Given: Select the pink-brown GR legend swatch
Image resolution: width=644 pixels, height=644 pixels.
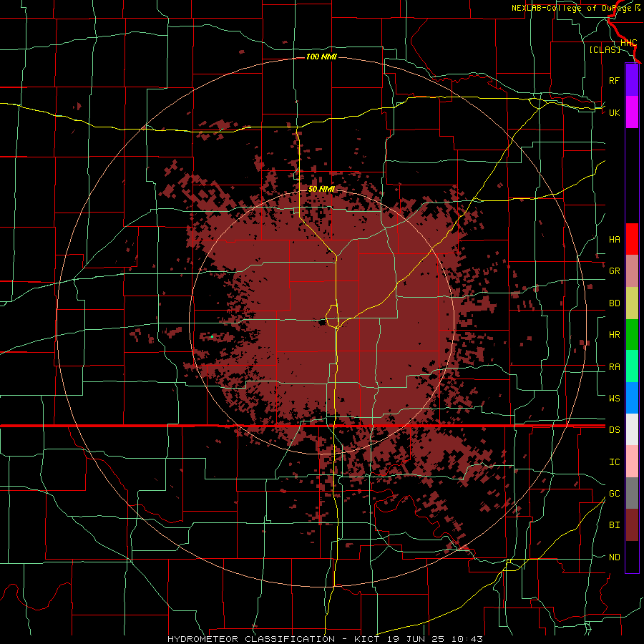Looking at the screenshot, I should point(632,271).
